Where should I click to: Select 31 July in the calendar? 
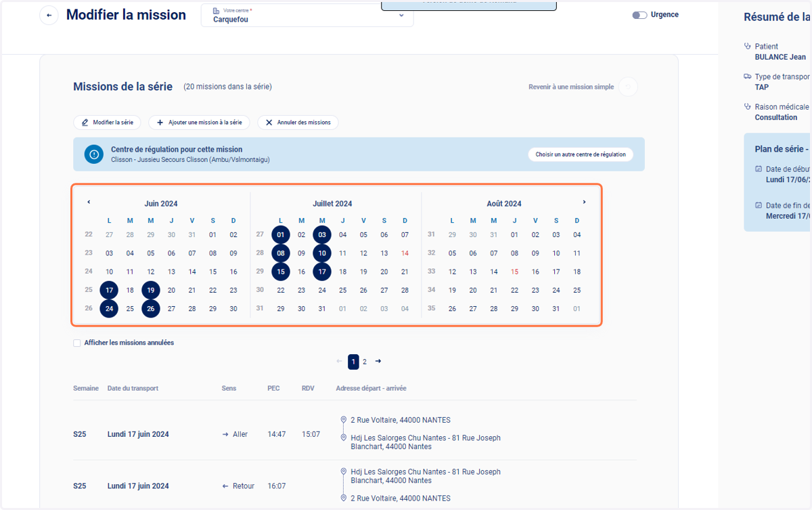(x=322, y=309)
